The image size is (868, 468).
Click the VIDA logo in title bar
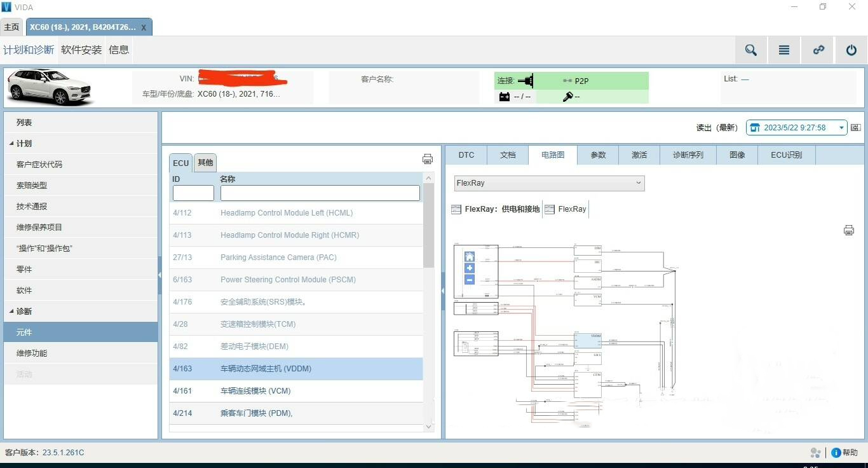coord(6,7)
